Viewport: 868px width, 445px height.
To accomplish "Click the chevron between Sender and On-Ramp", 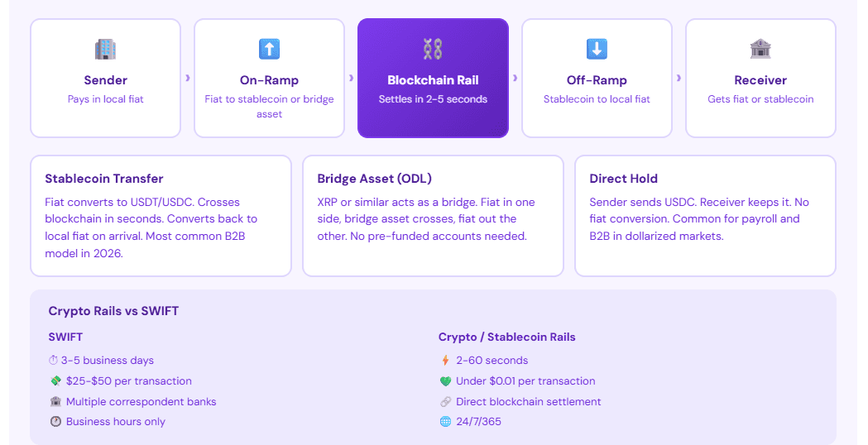I will (188, 78).
